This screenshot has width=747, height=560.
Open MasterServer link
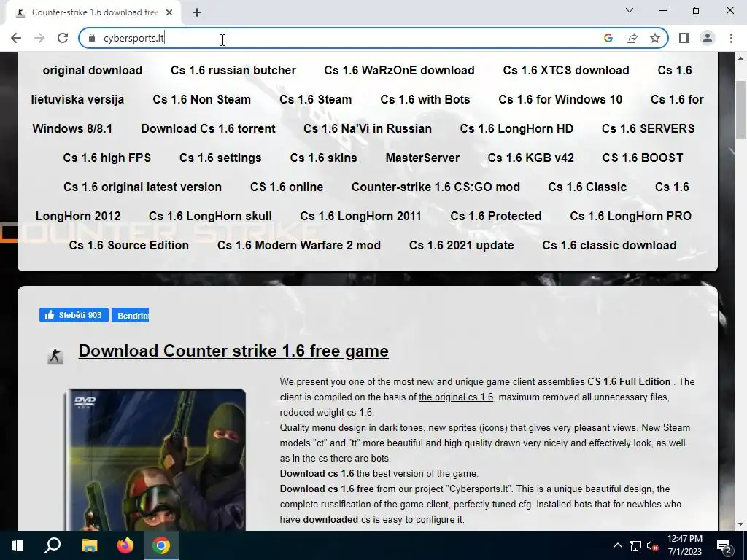[x=422, y=157]
